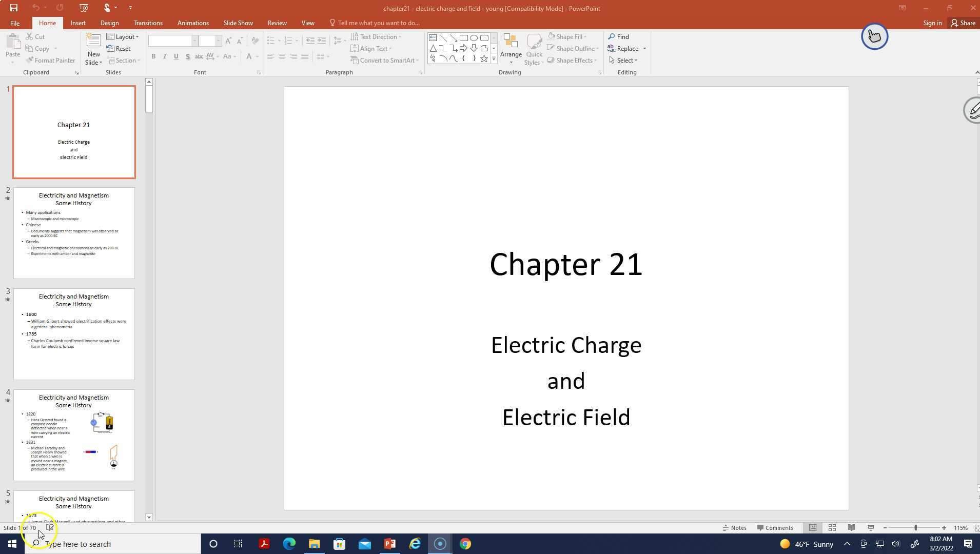The image size is (980, 554).
Task: Click the Text Direction icon
Action: click(355, 36)
